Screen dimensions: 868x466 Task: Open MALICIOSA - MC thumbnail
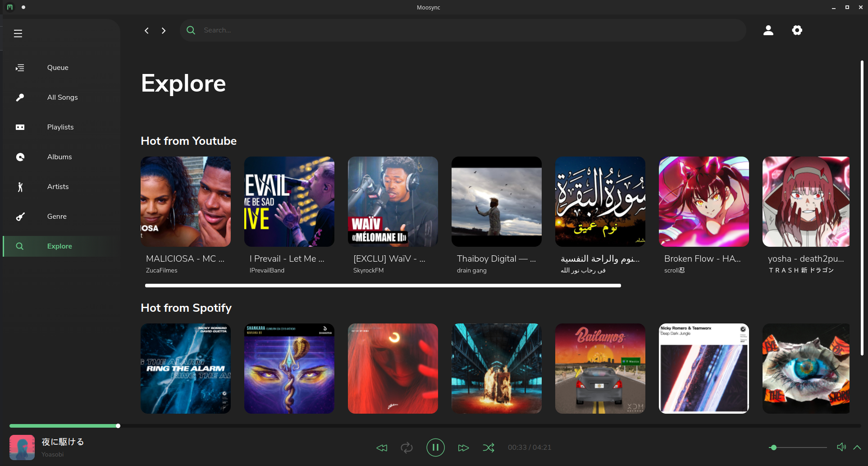(x=186, y=202)
